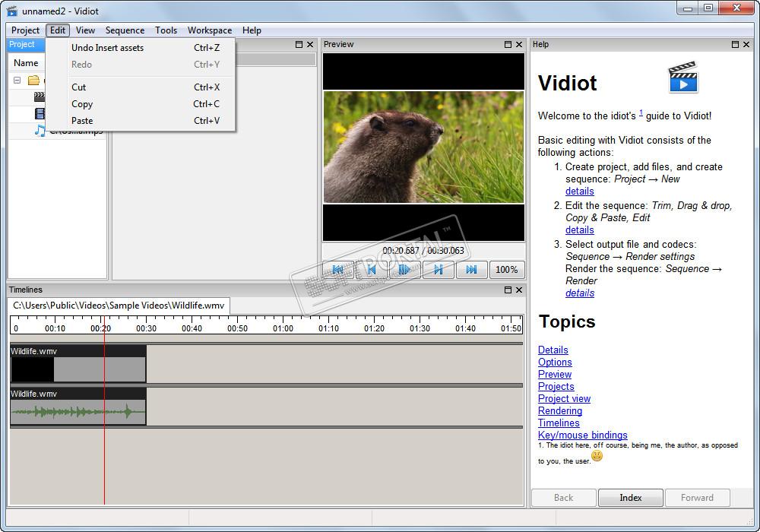
Task: Maximize the Preview panel
Action: pos(508,45)
